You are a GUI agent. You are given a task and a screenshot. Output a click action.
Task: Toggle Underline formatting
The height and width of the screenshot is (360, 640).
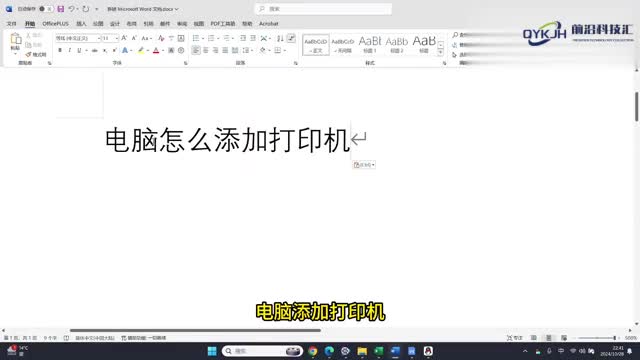[79, 50]
